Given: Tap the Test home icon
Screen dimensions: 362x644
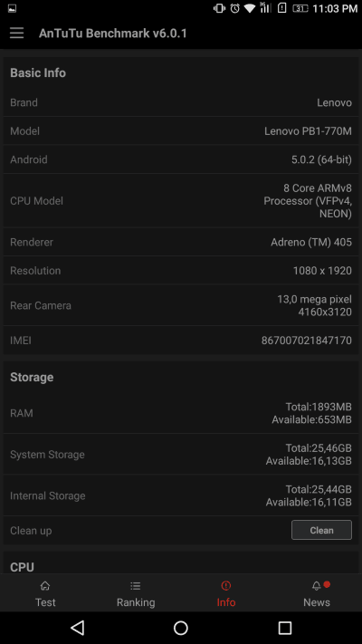Looking at the screenshot, I should tap(45, 586).
